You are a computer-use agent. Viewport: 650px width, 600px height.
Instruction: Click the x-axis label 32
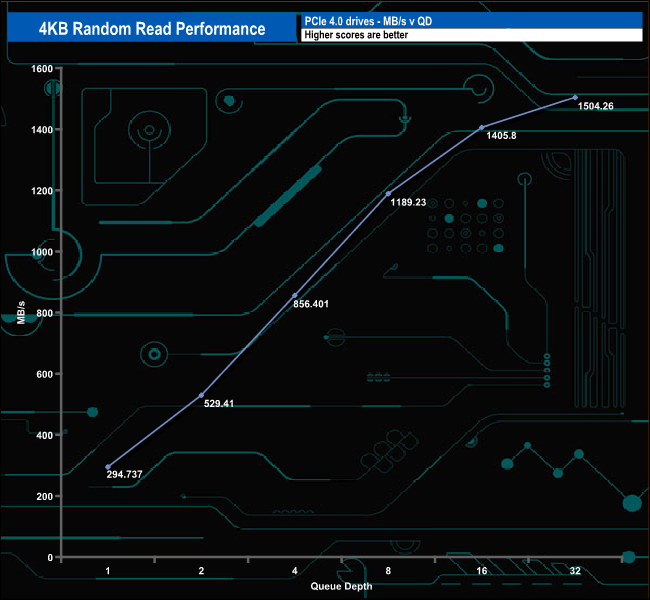coord(575,571)
